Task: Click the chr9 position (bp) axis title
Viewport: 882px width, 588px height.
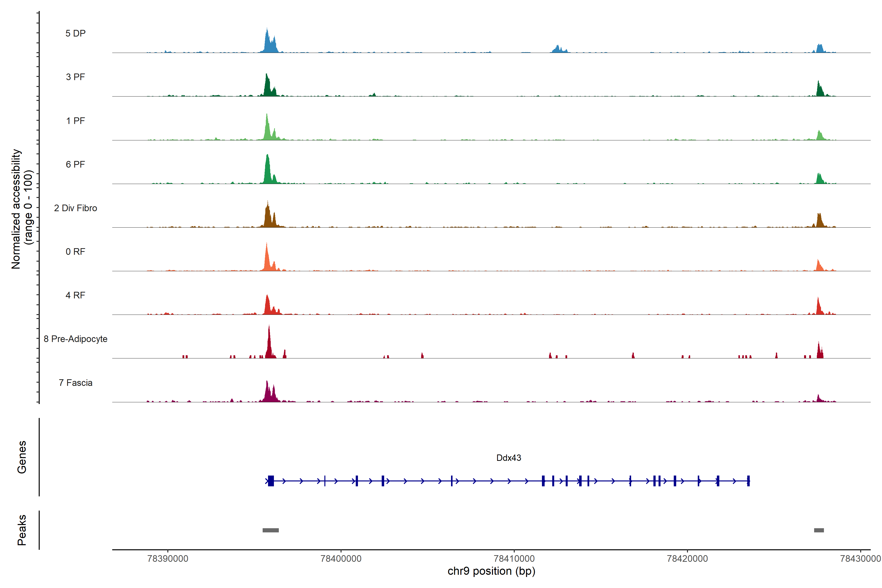Action: click(491, 571)
